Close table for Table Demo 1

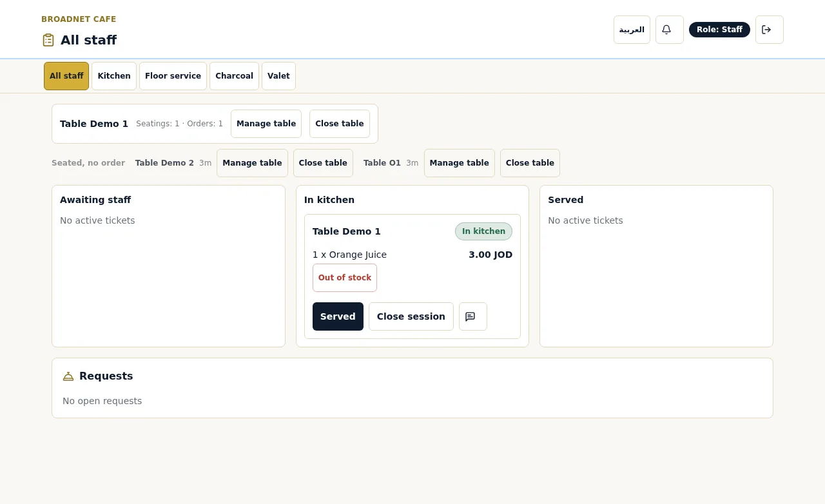pyautogui.click(x=340, y=124)
